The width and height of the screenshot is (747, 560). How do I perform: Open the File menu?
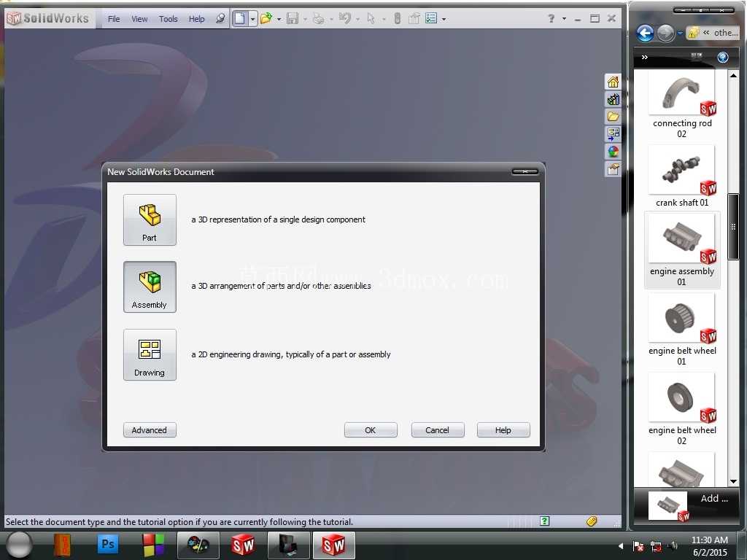point(114,19)
